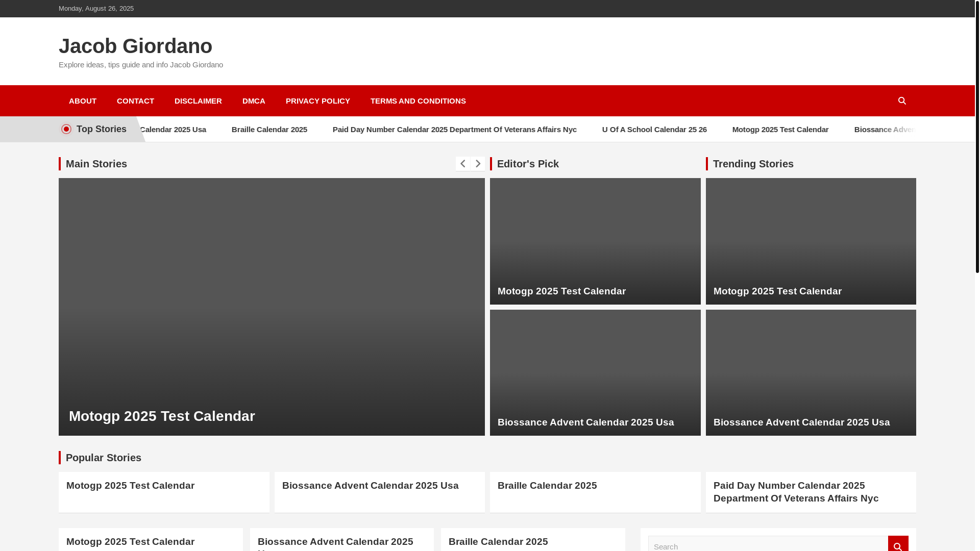Viewport: 980px width, 551px height.
Task: Open ticker story Motogp 2025 Test Calendar
Action: click(x=780, y=130)
